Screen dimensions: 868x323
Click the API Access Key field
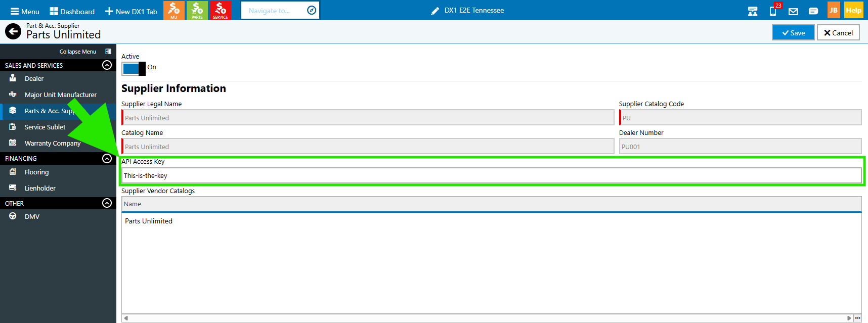point(491,175)
